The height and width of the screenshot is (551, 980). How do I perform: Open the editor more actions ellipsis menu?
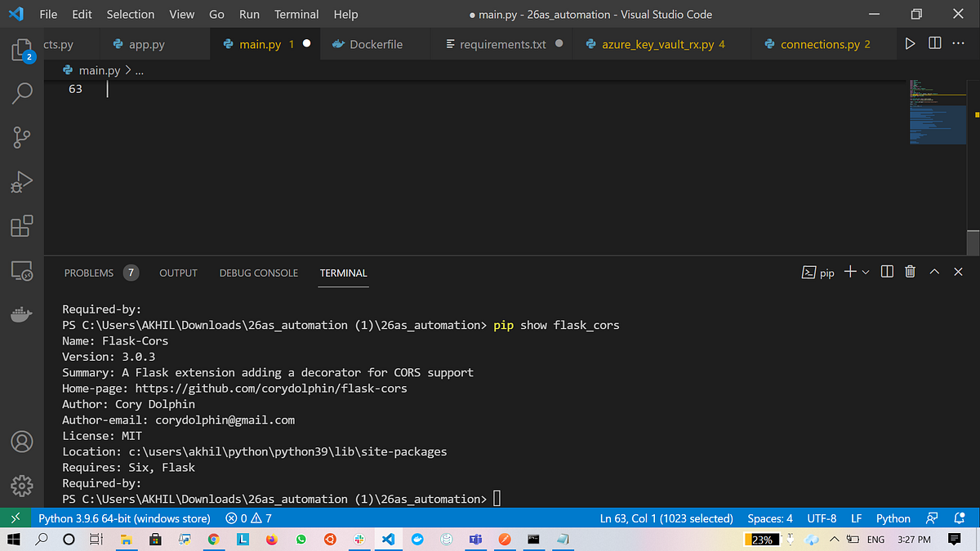(x=957, y=43)
